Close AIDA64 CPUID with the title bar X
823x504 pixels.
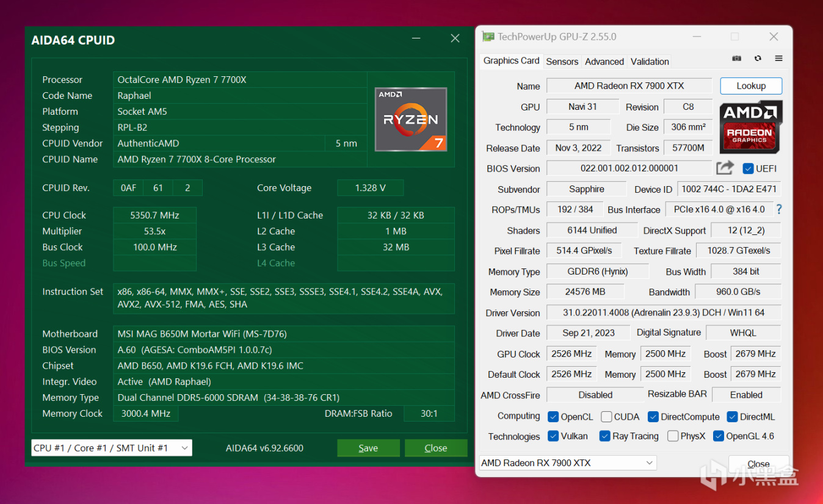(x=455, y=38)
